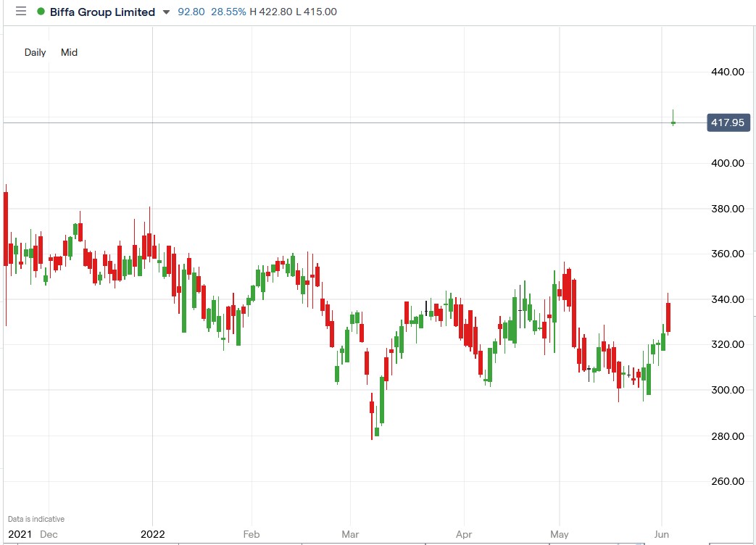The height and width of the screenshot is (545, 756).
Task: Click the 417.95 current price tag
Action: [x=728, y=122]
